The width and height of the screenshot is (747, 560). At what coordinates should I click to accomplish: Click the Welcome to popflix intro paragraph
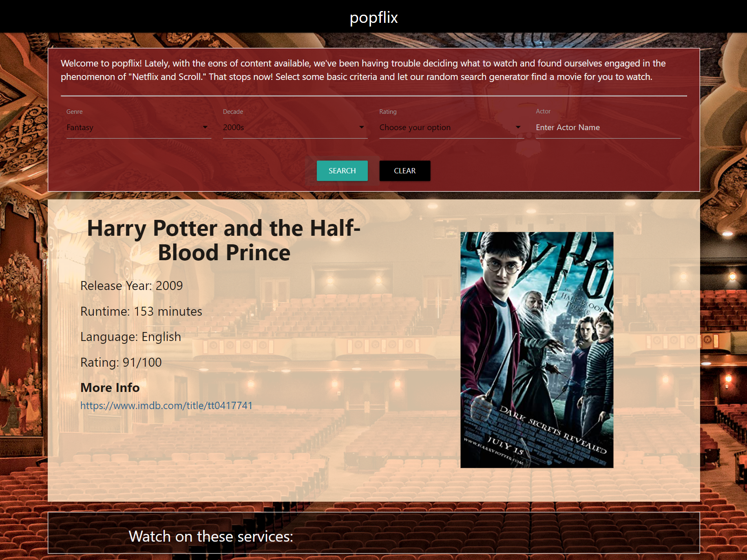pyautogui.click(x=363, y=70)
